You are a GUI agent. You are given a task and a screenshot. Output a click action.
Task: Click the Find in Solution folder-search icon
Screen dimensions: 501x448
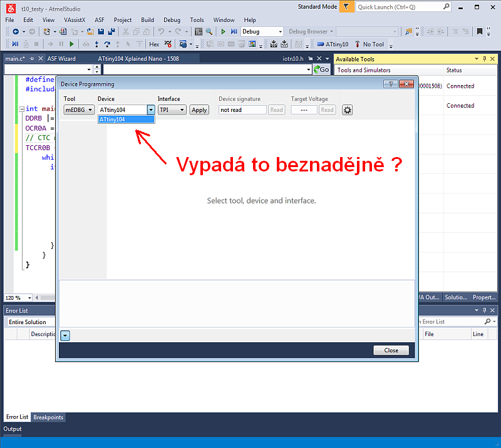408,32
